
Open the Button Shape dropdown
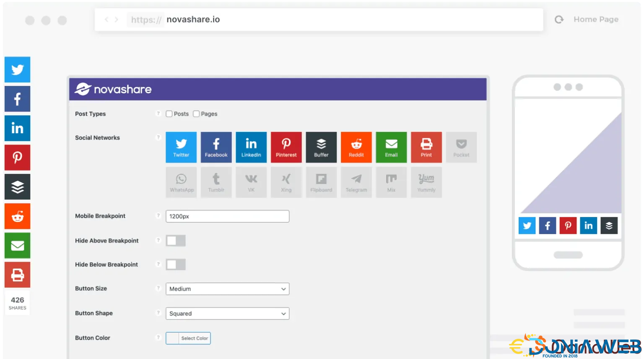tap(227, 314)
